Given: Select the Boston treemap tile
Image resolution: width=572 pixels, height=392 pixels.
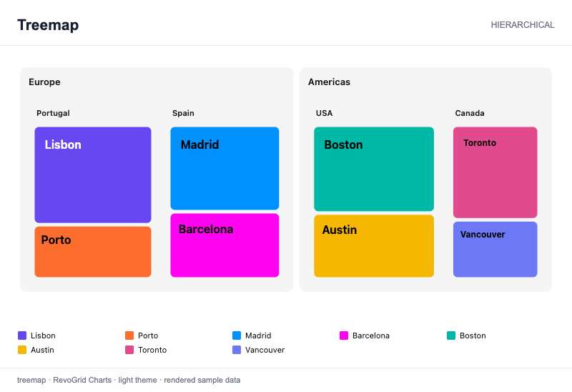Looking at the screenshot, I should click(374, 169).
